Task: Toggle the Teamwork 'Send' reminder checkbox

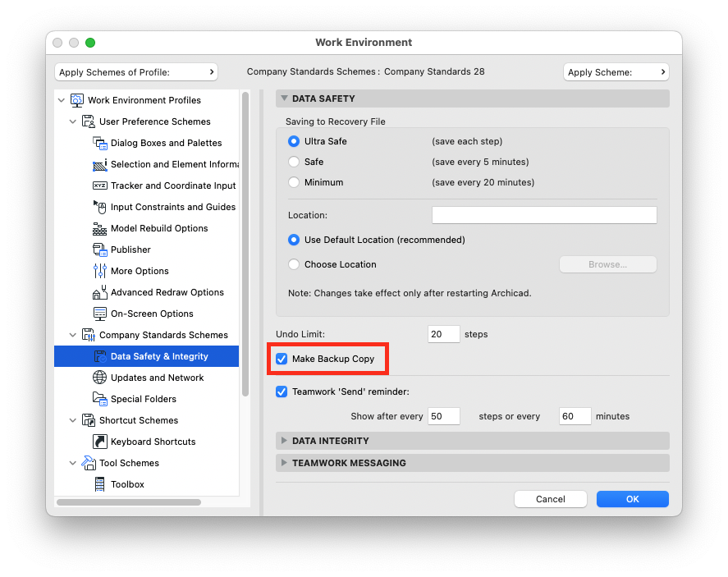Action: pyautogui.click(x=282, y=392)
